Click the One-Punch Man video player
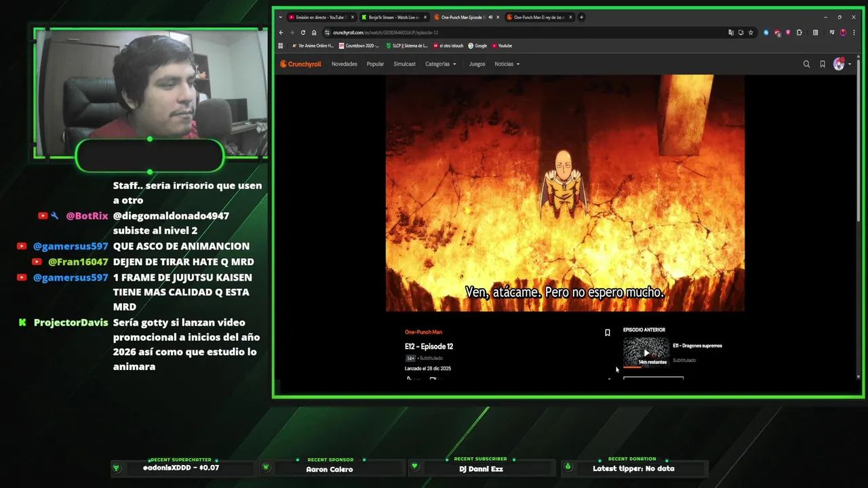Screen dimensions: 868x488 (565, 193)
